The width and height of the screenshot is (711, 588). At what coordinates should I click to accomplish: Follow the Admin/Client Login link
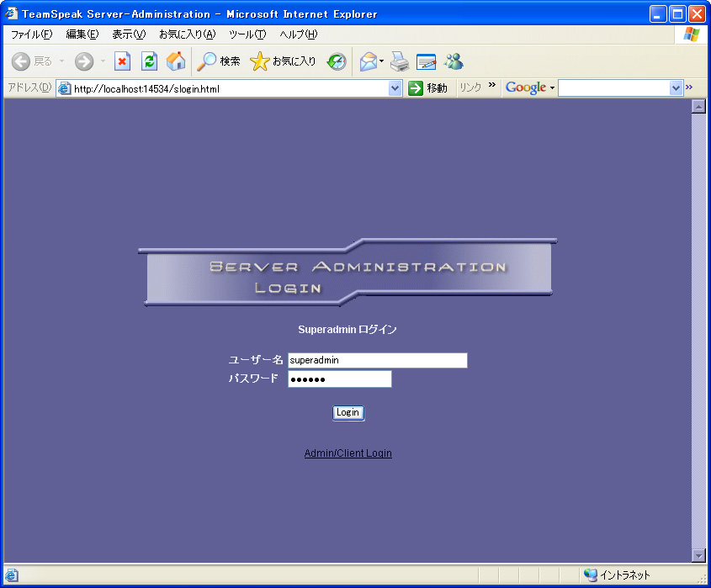click(348, 453)
